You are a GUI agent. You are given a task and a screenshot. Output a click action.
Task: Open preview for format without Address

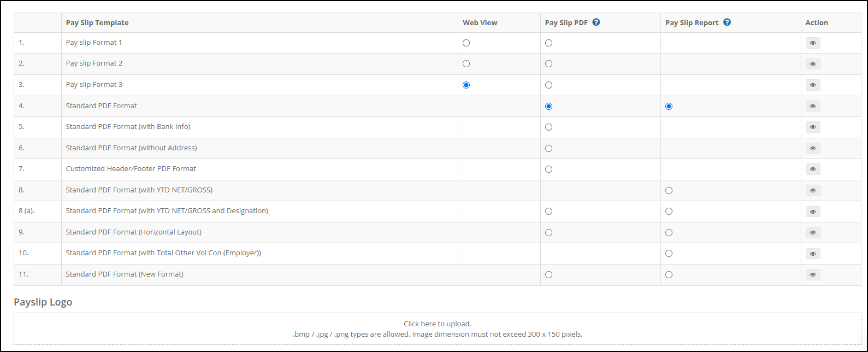pyautogui.click(x=813, y=148)
